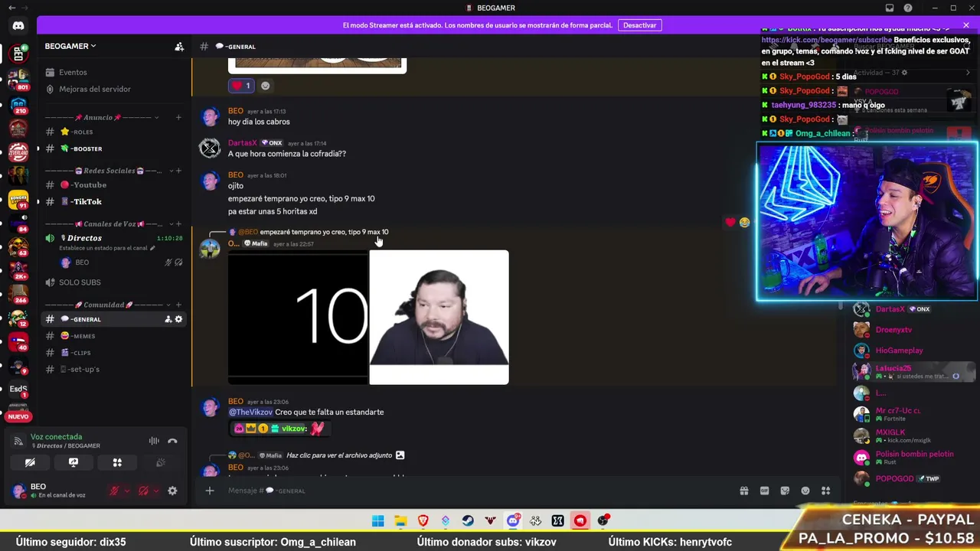Open settings gear for the GENERAL channel
Viewport: 980px width, 551px height.
click(x=179, y=319)
